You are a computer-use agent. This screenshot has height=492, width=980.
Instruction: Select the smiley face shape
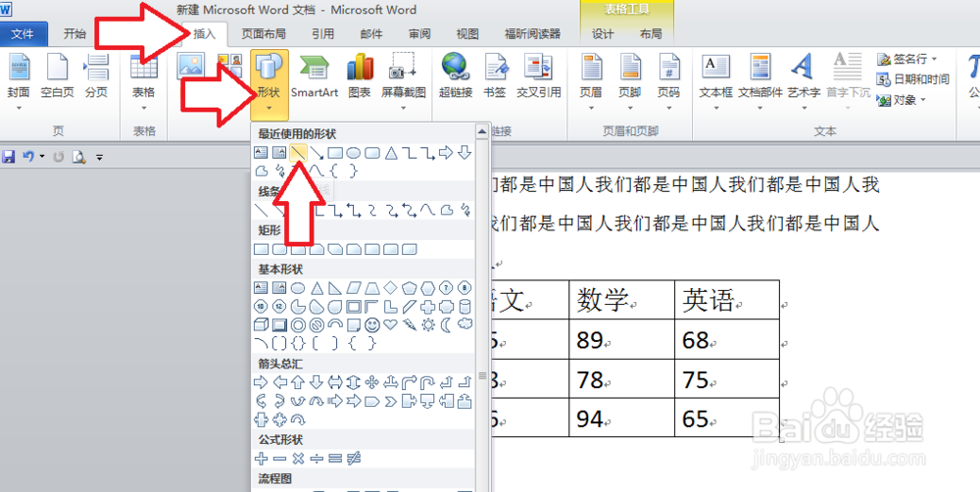(371, 324)
